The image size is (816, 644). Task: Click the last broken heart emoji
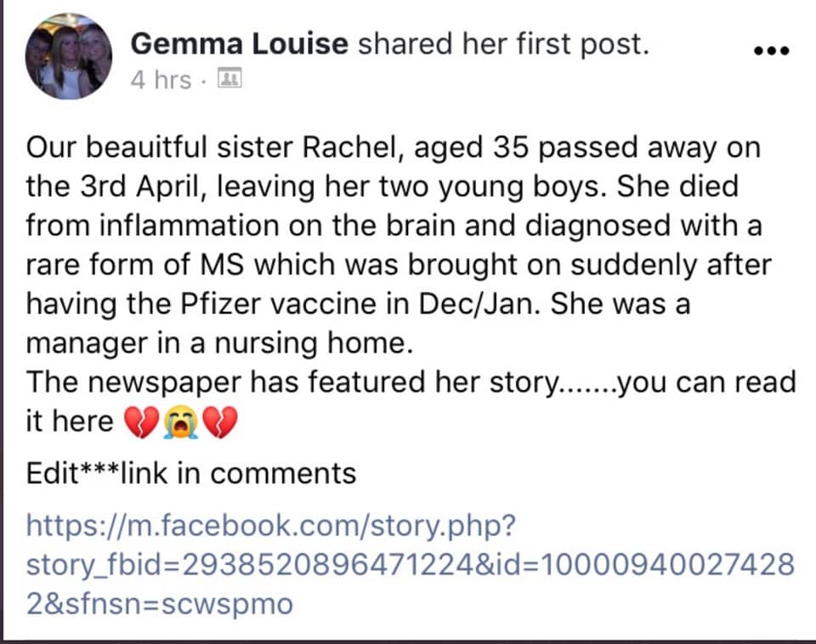(x=220, y=422)
